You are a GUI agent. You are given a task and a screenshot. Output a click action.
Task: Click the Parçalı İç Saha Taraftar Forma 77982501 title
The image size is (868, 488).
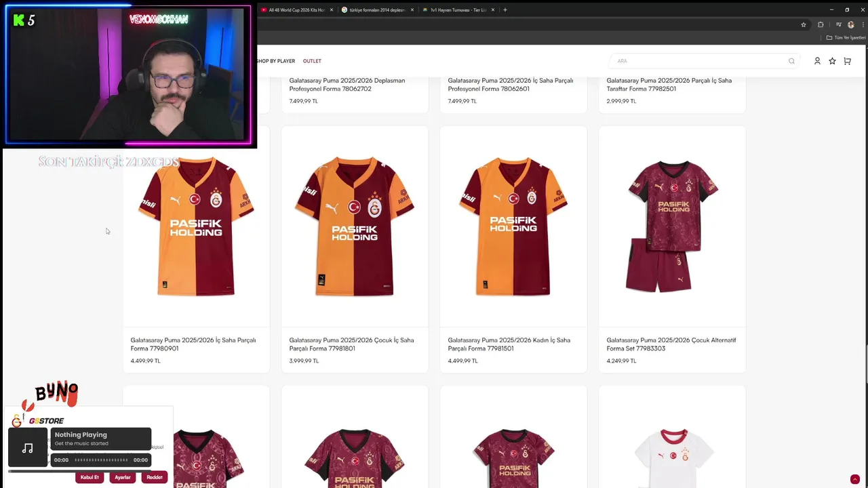click(x=669, y=85)
